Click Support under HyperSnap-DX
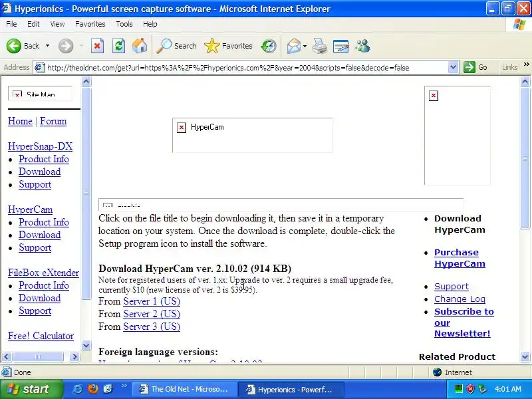The image size is (532, 399). (35, 184)
